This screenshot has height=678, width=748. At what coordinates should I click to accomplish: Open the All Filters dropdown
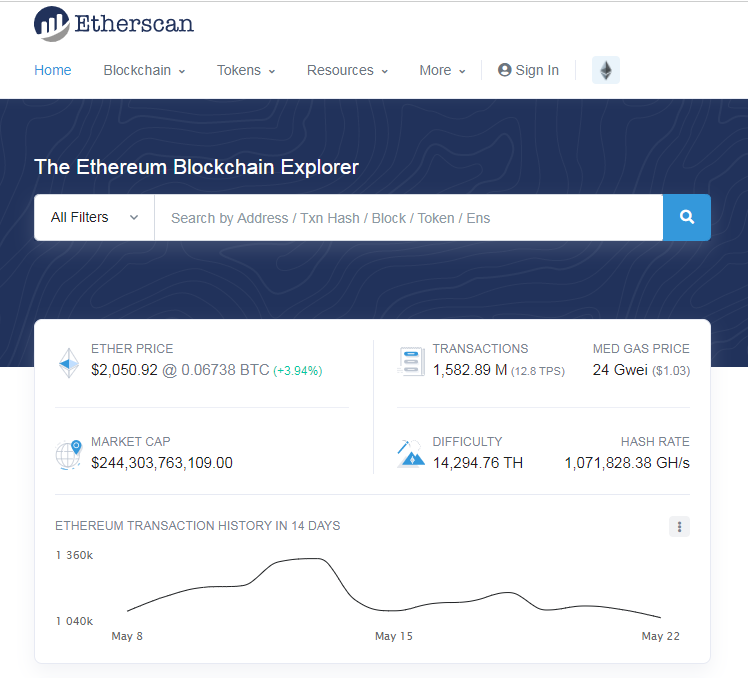[94, 218]
